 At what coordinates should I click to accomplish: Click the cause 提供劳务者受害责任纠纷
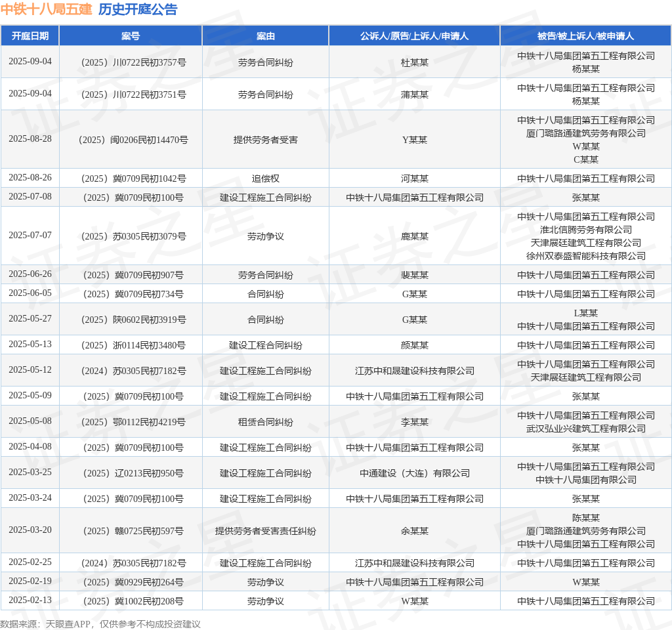tap(266, 531)
